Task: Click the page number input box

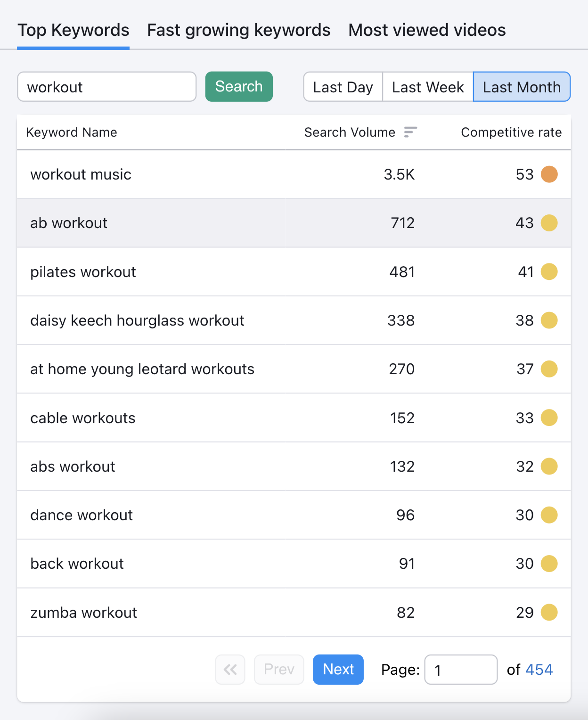Action: pos(461,669)
